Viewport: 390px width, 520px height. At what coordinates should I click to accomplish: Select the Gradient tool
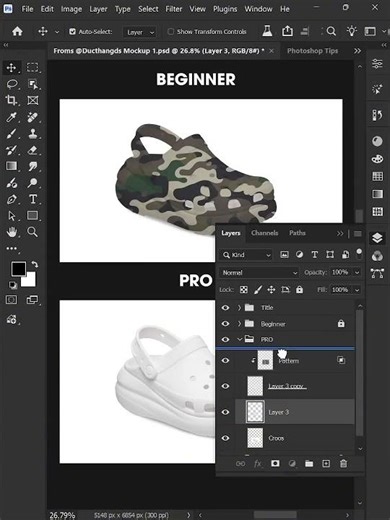(11, 166)
